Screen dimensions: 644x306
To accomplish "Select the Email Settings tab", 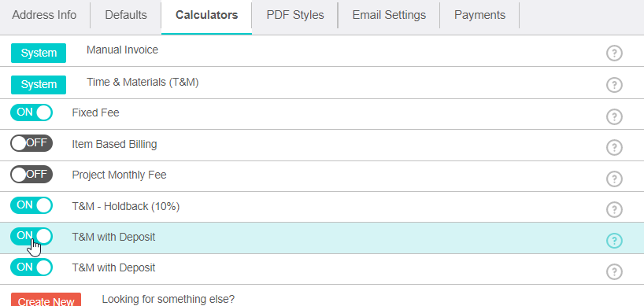I will click(x=389, y=15).
